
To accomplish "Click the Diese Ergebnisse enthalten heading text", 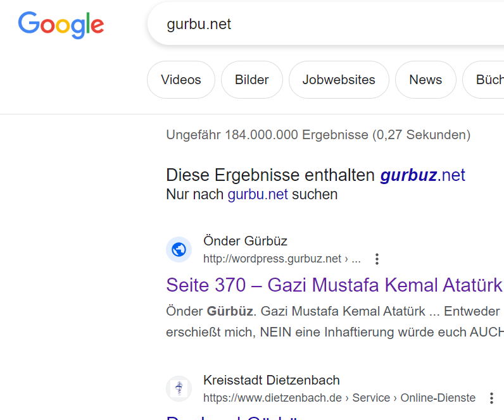I will coord(270,175).
